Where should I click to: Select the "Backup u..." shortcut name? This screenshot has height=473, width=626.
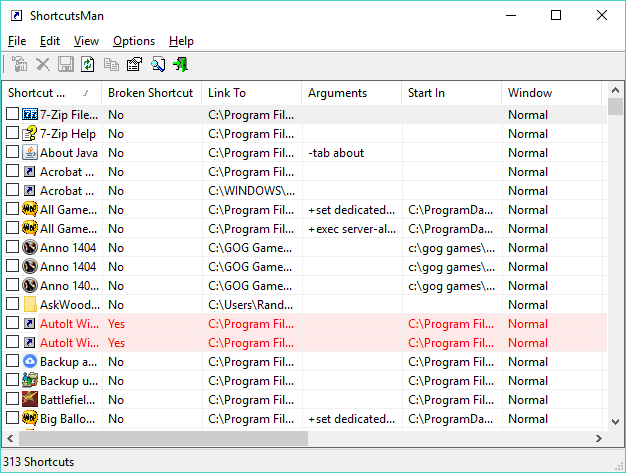(x=69, y=381)
